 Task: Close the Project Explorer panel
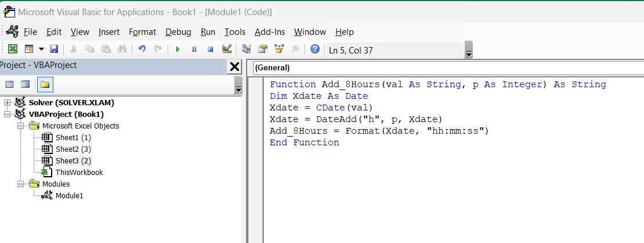(234, 67)
